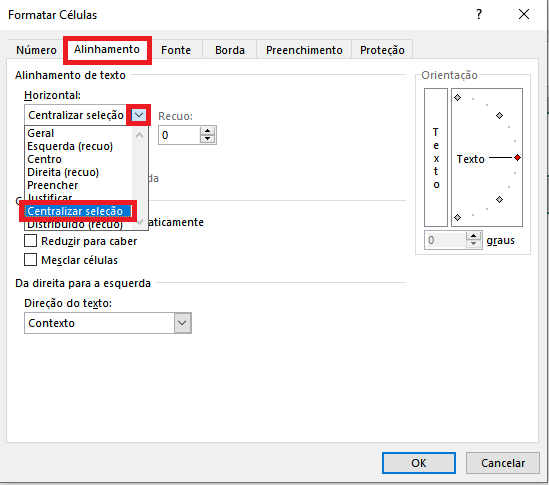Open the Horizontal alignment dropdown arrow
The height and width of the screenshot is (485, 549).
pyautogui.click(x=139, y=115)
